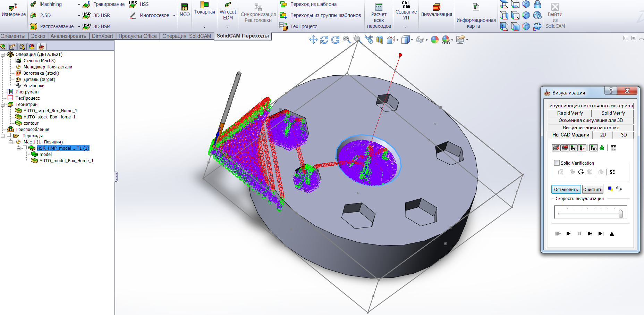Open the Анализировать tab
The height and width of the screenshot is (315, 644).
tap(68, 36)
